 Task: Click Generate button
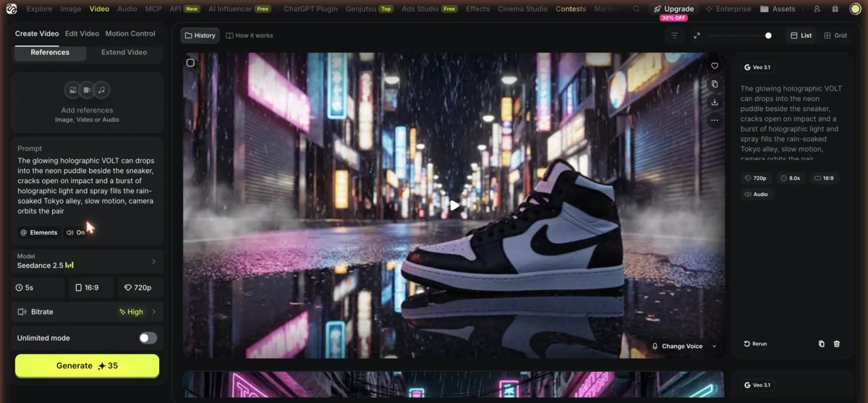coord(87,365)
